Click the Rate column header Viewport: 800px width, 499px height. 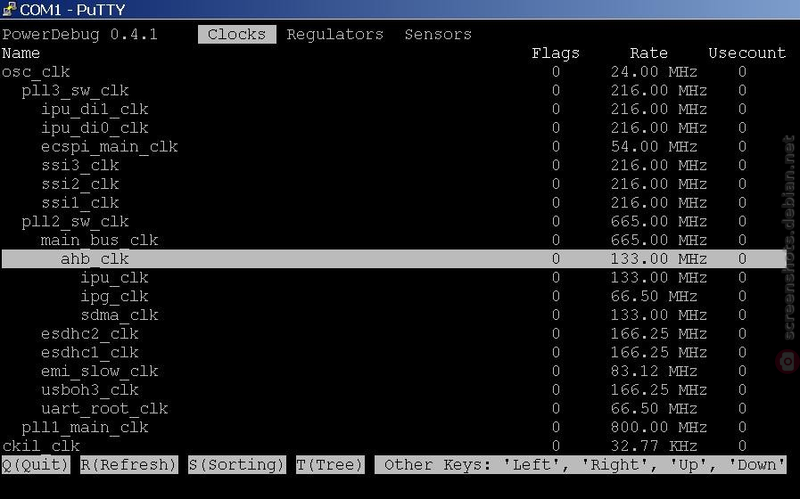pos(648,53)
